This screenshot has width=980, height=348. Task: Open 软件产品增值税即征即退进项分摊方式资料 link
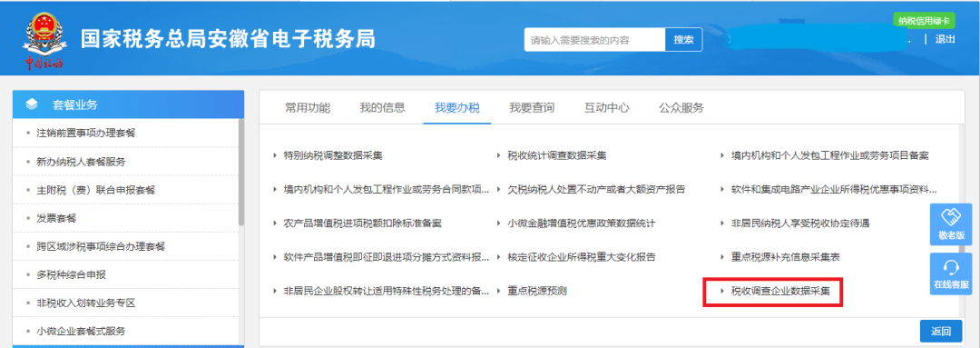[x=387, y=256]
